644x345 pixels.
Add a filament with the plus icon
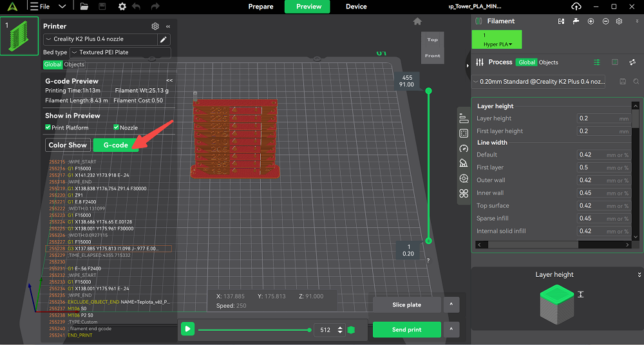pos(591,21)
